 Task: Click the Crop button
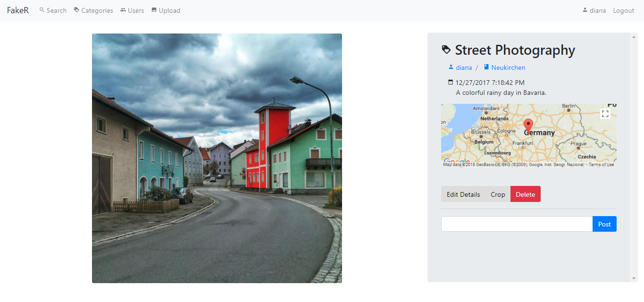point(498,194)
